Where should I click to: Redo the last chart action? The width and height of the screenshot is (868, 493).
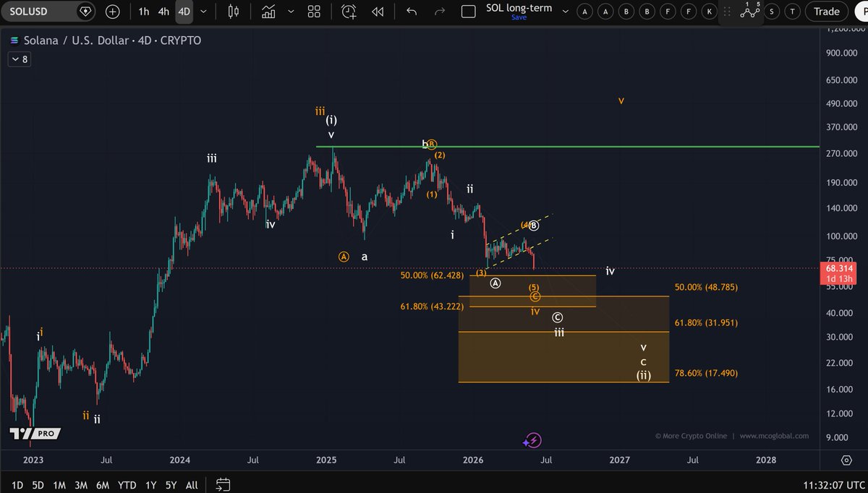[x=440, y=12]
